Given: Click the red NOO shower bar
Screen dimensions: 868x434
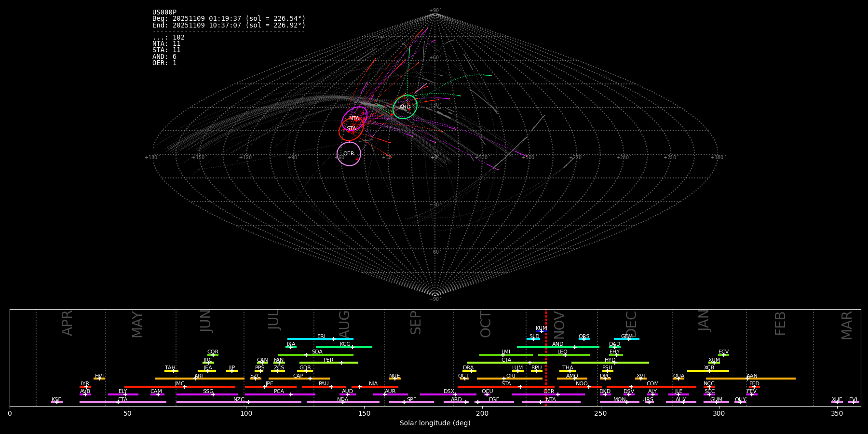Looking at the screenshot, I should tap(581, 387).
